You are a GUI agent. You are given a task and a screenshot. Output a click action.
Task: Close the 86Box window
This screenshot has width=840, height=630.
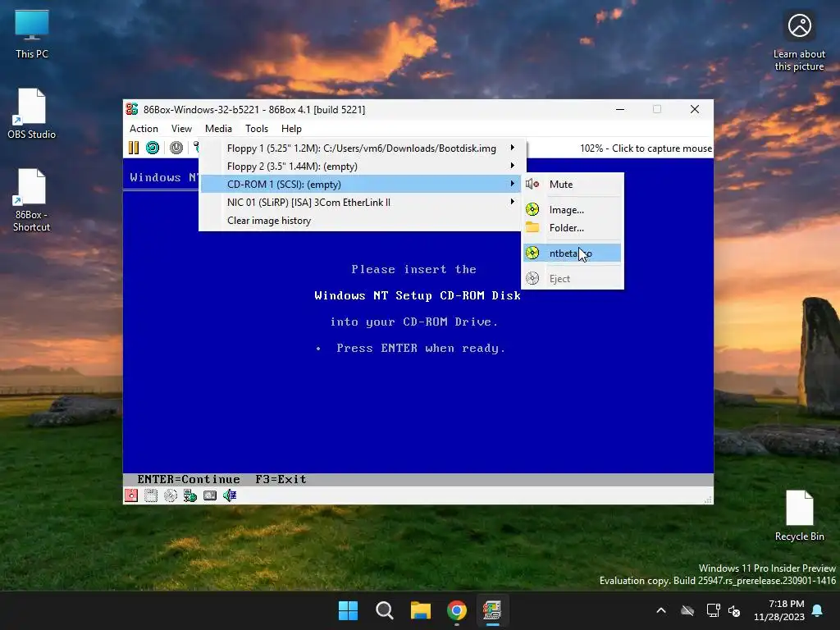[x=695, y=109]
